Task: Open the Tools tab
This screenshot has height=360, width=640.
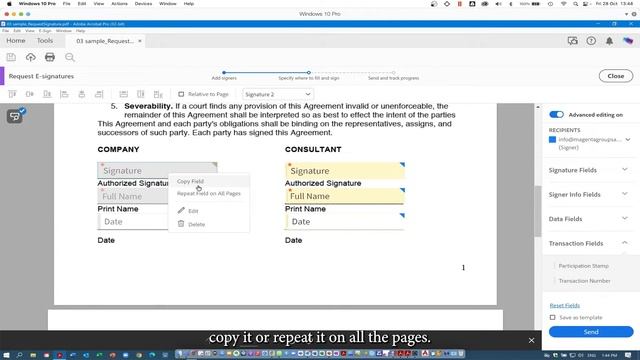Action: 44,41
